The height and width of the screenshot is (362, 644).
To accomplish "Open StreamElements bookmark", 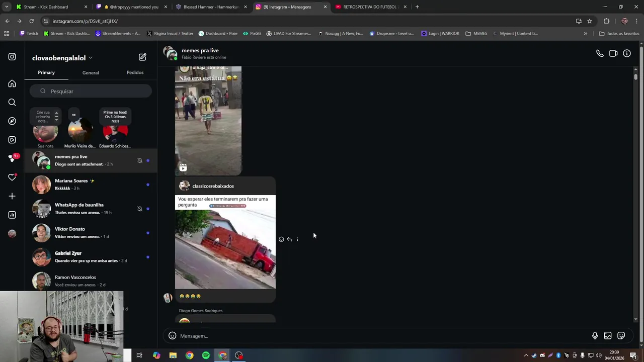I will click(x=118, y=34).
